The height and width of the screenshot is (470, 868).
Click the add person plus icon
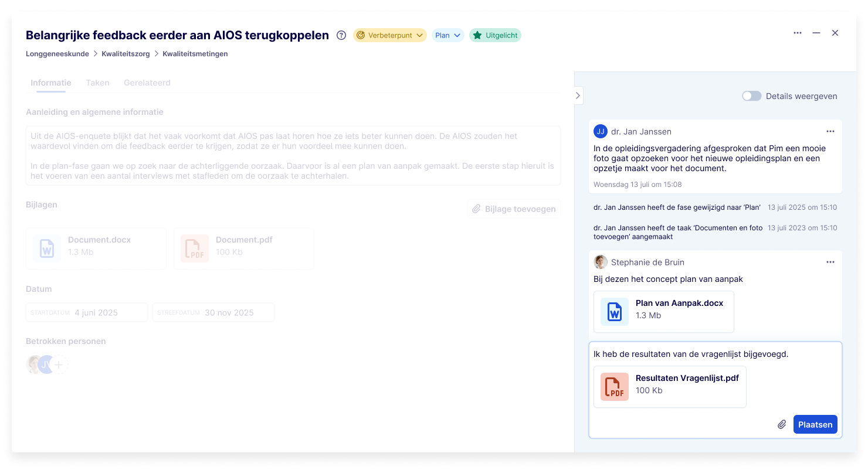[59, 365]
